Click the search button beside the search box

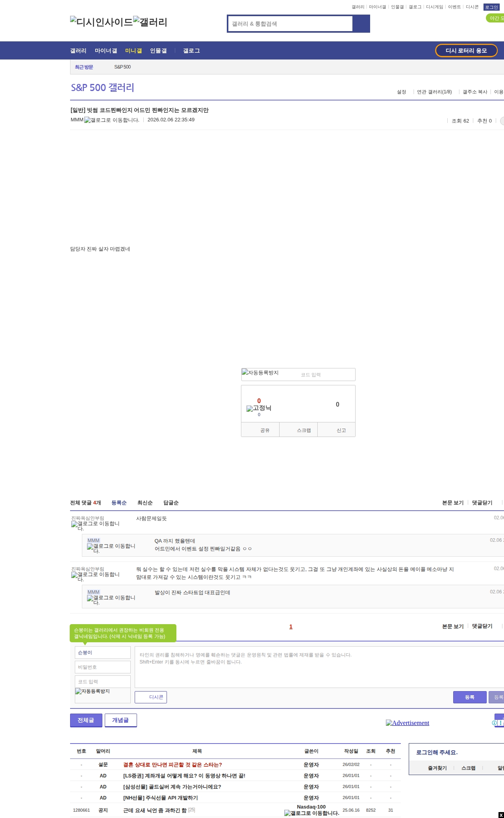[361, 24]
